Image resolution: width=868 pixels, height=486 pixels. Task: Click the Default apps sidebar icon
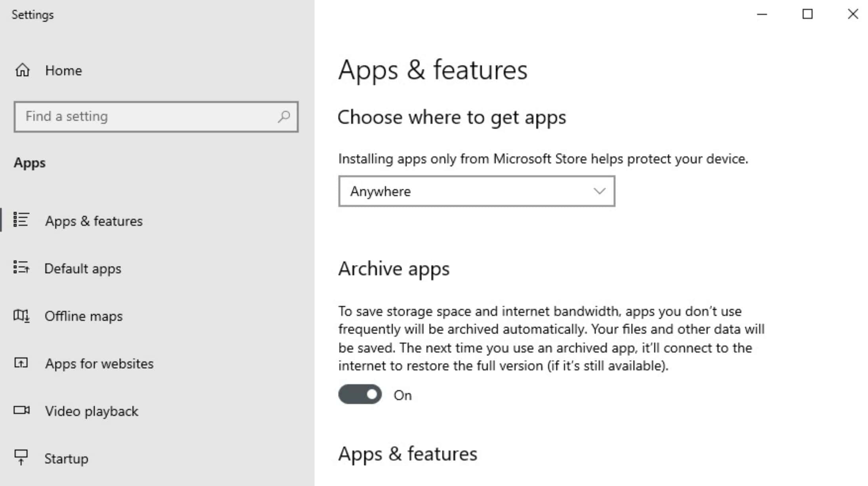point(21,268)
